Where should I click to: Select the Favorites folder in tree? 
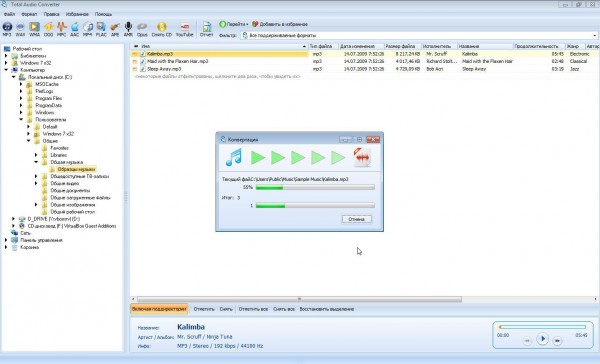[60, 148]
